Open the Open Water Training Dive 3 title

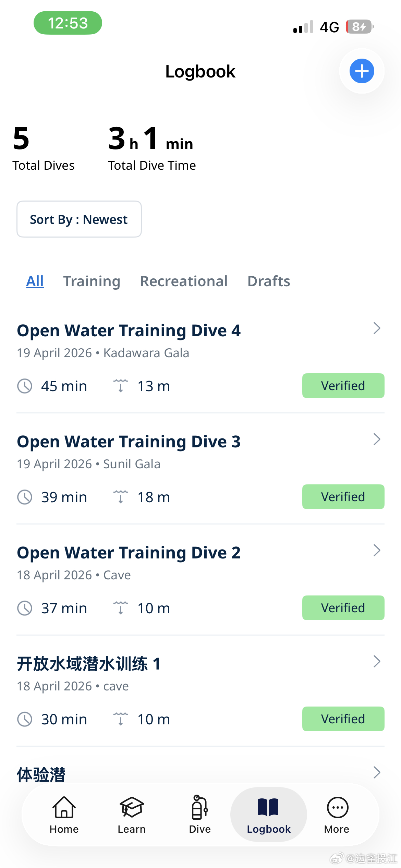tap(129, 442)
